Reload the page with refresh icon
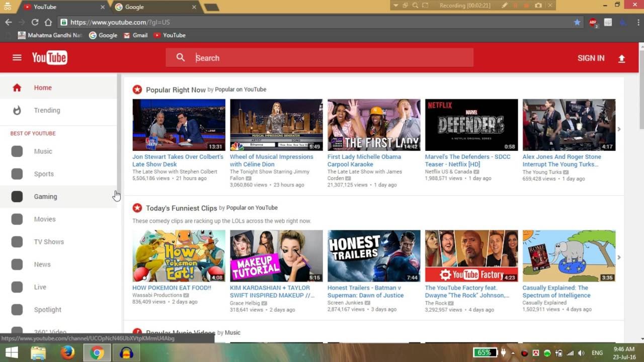 pos(35,22)
